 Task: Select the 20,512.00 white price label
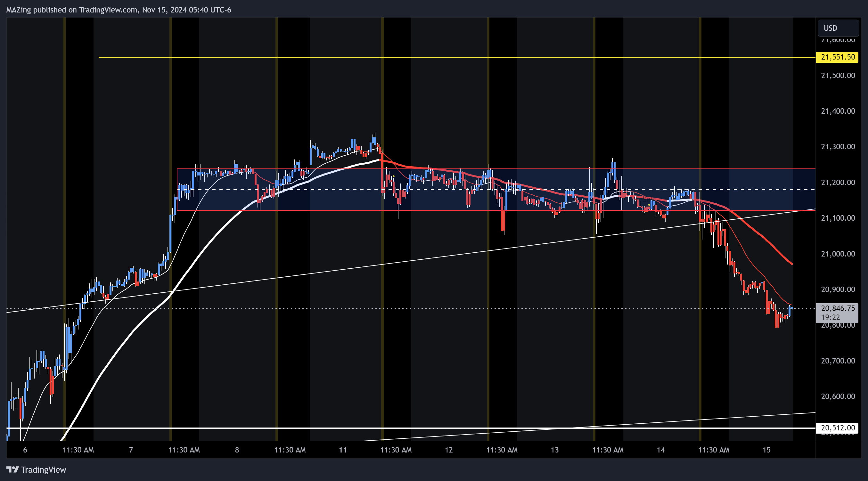pos(837,428)
